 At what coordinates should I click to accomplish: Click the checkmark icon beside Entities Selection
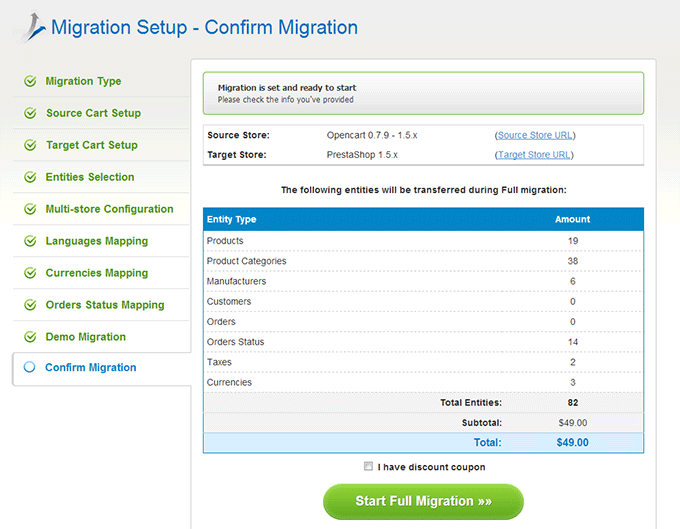pos(30,177)
